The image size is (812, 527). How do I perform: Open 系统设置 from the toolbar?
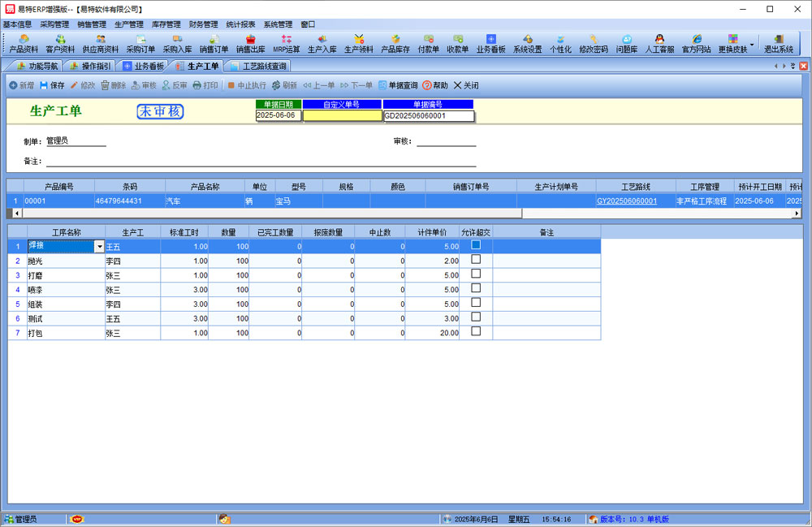(x=527, y=43)
